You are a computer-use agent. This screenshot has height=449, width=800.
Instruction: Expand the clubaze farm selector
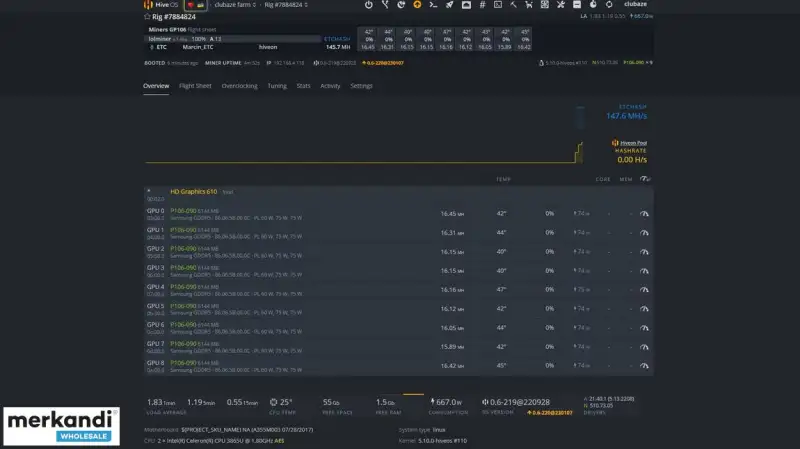235,5
